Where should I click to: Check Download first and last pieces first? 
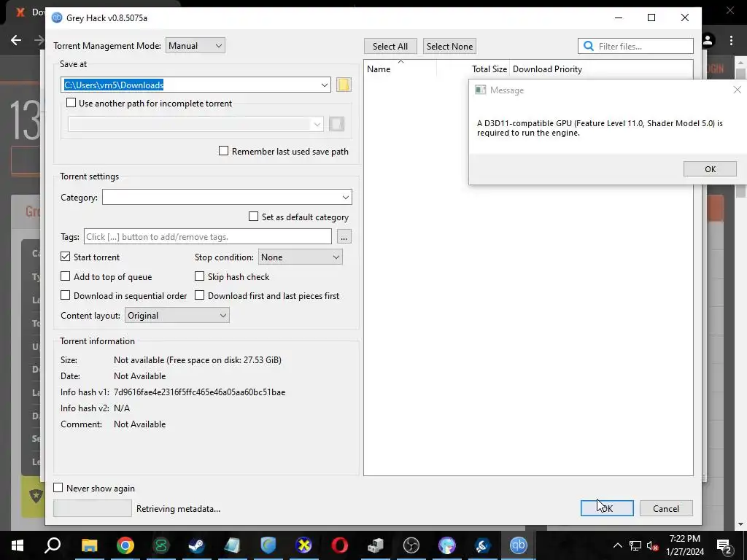pyautogui.click(x=200, y=295)
